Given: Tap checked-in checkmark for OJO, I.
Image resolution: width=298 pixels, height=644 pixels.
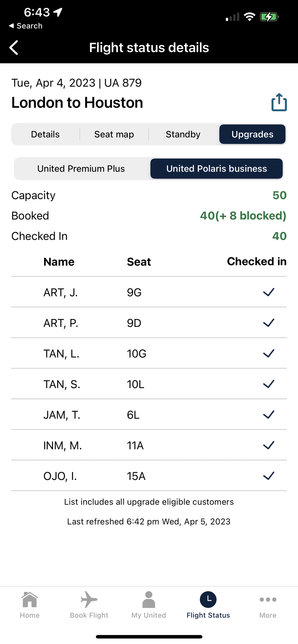Looking at the screenshot, I should click(x=269, y=476).
